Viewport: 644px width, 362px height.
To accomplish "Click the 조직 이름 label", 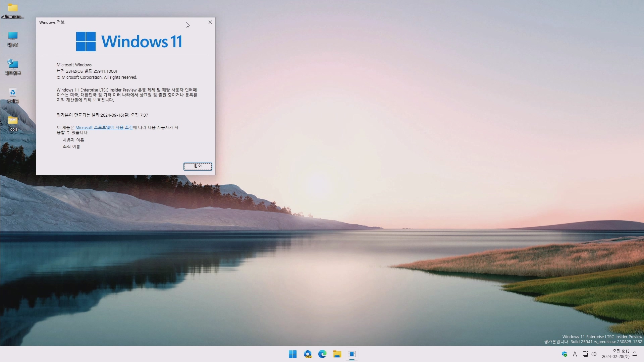I will click(71, 146).
